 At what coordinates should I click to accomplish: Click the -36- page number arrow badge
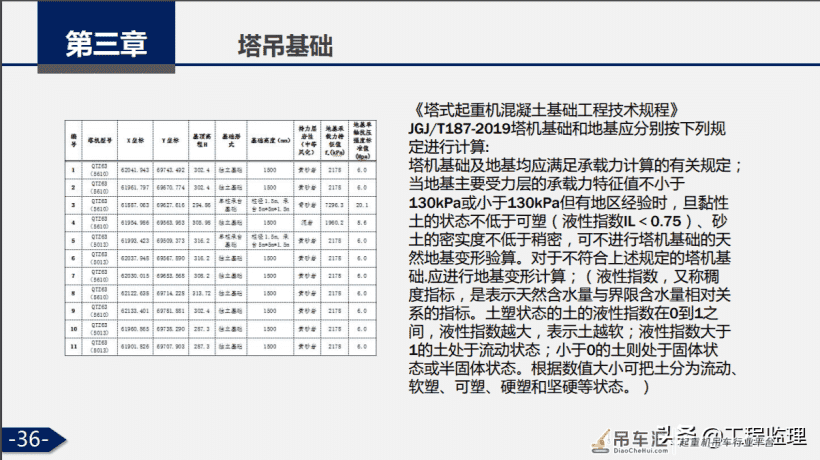pyautogui.click(x=33, y=439)
